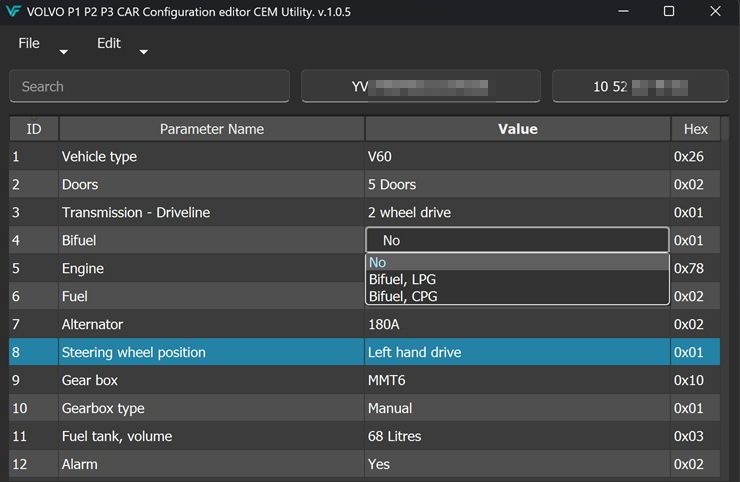This screenshot has width=740, height=482.
Task: Select the 'Bifuel' parameter name cell
Action: point(211,240)
